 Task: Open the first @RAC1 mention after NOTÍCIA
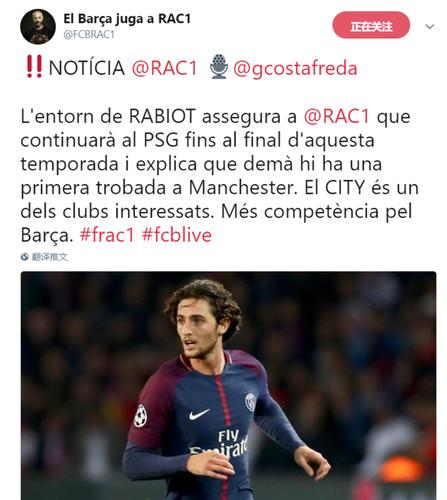(164, 68)
